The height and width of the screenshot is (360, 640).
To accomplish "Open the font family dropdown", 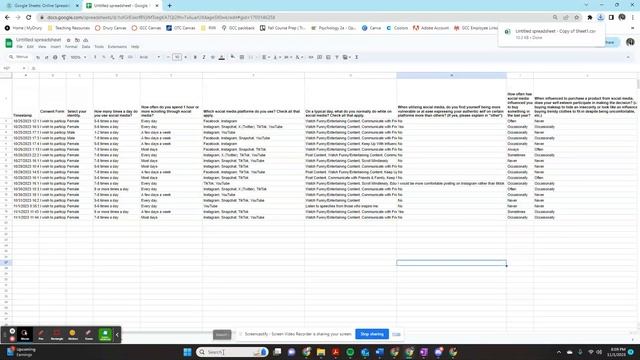I will click(x=150, y=57).
